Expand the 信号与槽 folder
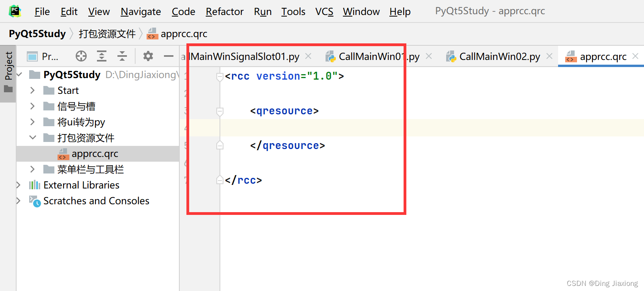This screenshot has width=644, height=291. pos(33,106)
